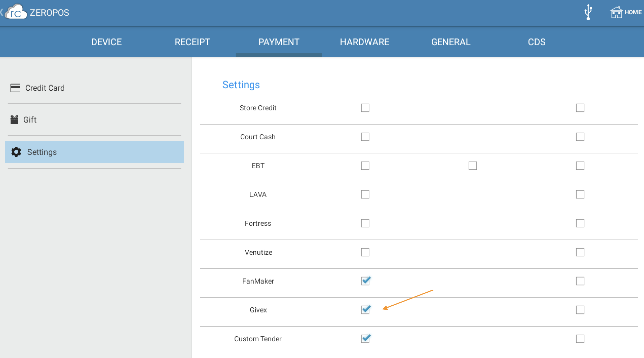Enable first Store Credit checkbox
The height and width of the screenshot is (358, 644).
[x=365, y=108]
